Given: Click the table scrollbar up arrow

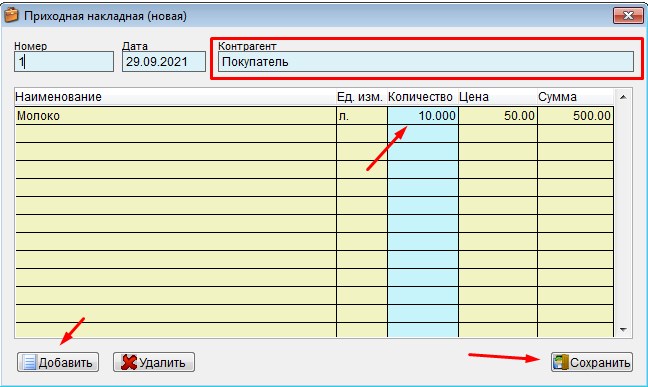Looking at the screenshot, I should pyautogui.click(x=623, y=97).
